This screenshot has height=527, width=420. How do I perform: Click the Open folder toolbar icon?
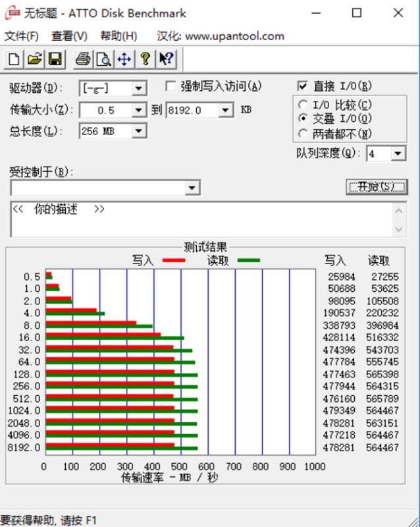pyautogui.click(x=35, y=59)
